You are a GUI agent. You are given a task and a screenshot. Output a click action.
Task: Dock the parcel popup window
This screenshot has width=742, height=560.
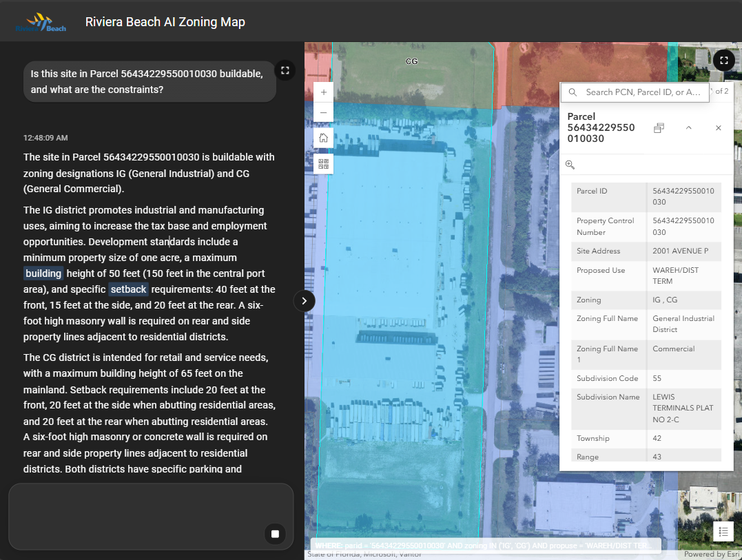[x=659, y=128]
